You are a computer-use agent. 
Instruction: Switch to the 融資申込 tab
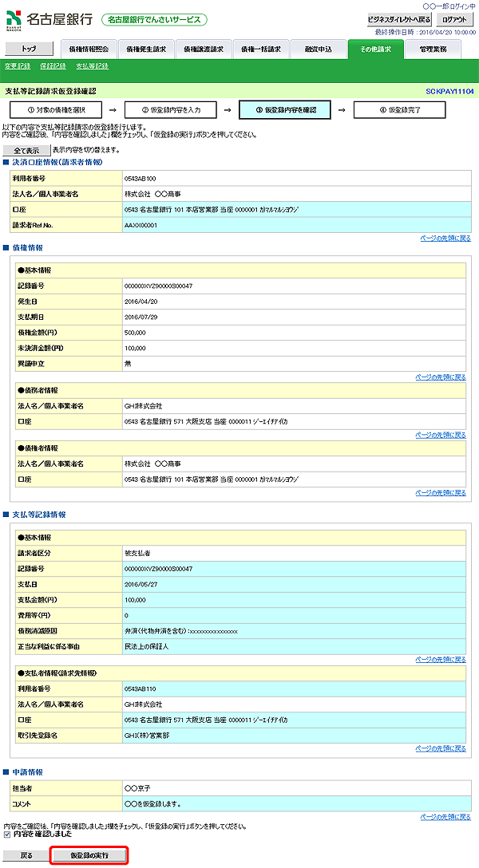click(x=319, y=49)
